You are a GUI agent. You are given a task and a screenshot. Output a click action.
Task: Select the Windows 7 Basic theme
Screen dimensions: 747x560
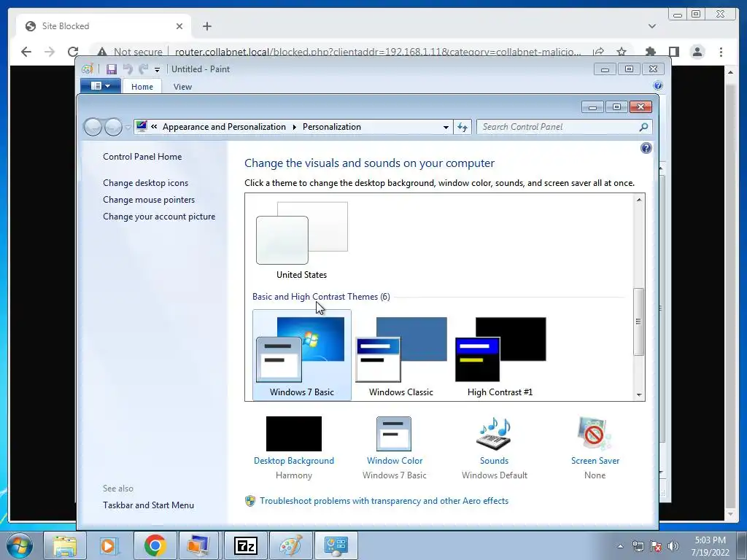click(x=301, y=355)
